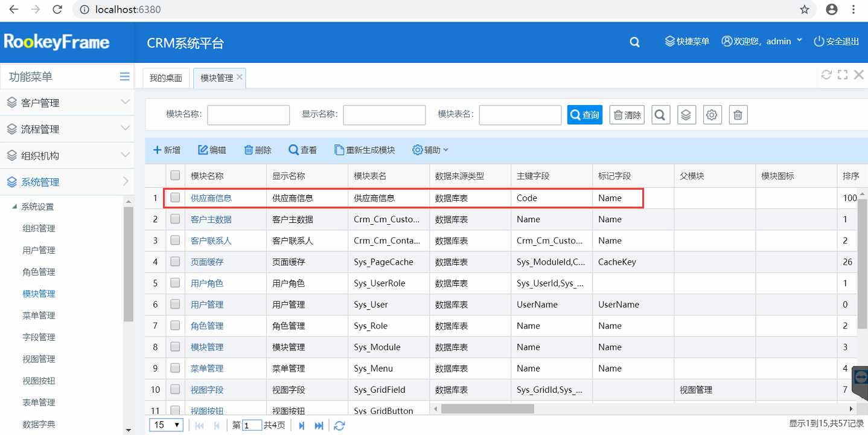Focus the 模块表名 input field
Viewport: 868px width, 435px height.
coord(520,115)
